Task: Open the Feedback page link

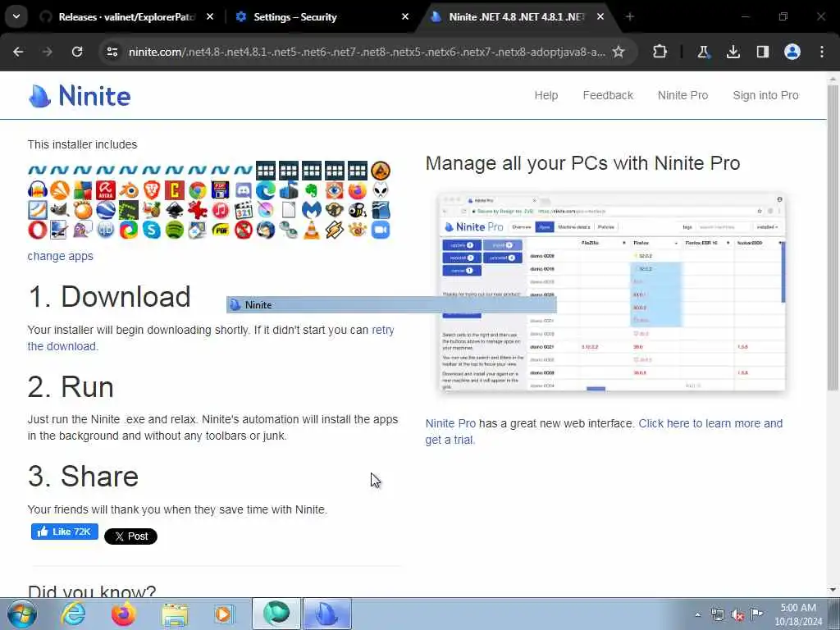Action: [608, 95]
